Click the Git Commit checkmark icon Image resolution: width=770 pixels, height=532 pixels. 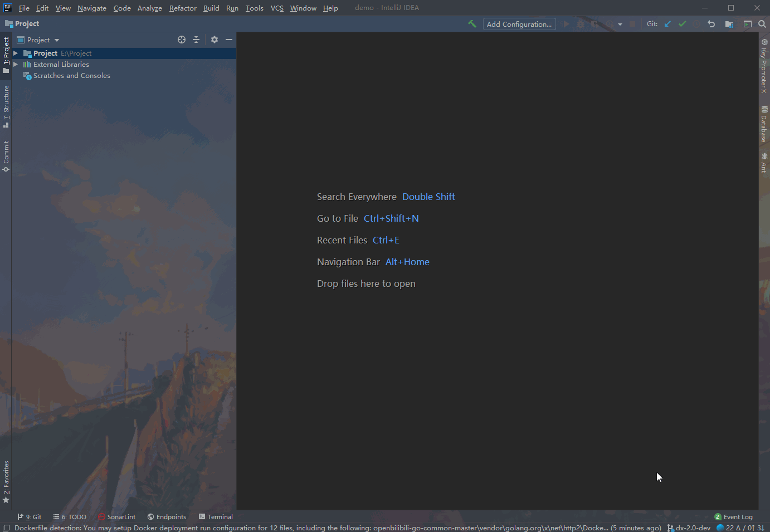pyautogui.click(x=682, y=24)
